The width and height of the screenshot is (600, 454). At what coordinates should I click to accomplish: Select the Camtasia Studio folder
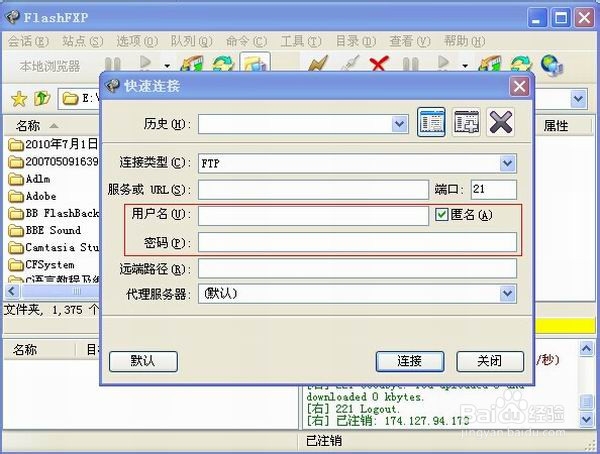(x=54, y=248)
